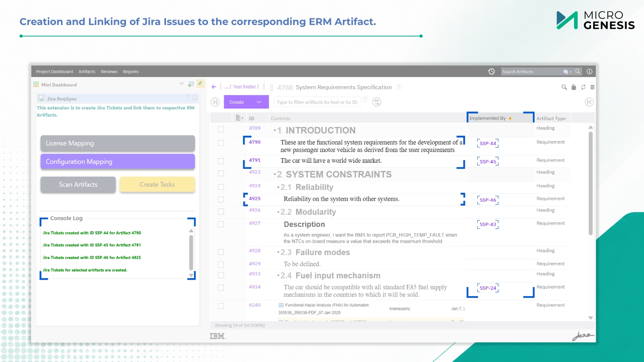
Task: Click the Mini Dashboard grid icon
Action: (36, 85)
